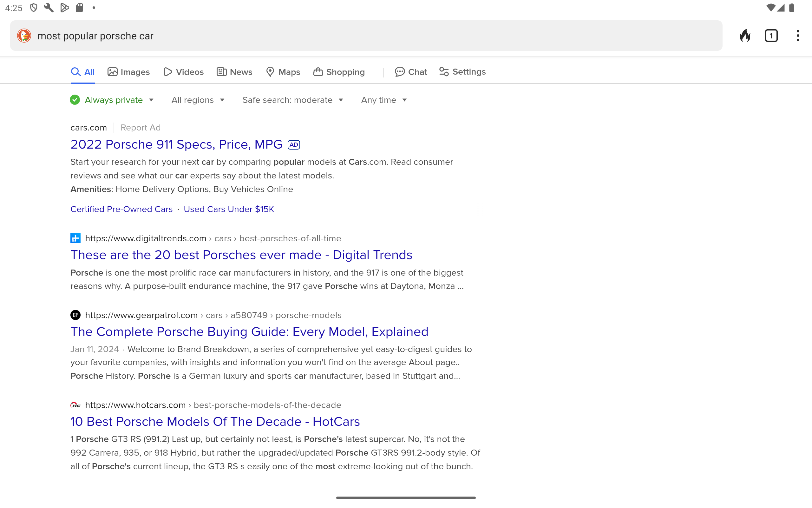Click the hotcars.com URL breadcrumb
This screenshot has width=812, height=508.
pos(213,405)
